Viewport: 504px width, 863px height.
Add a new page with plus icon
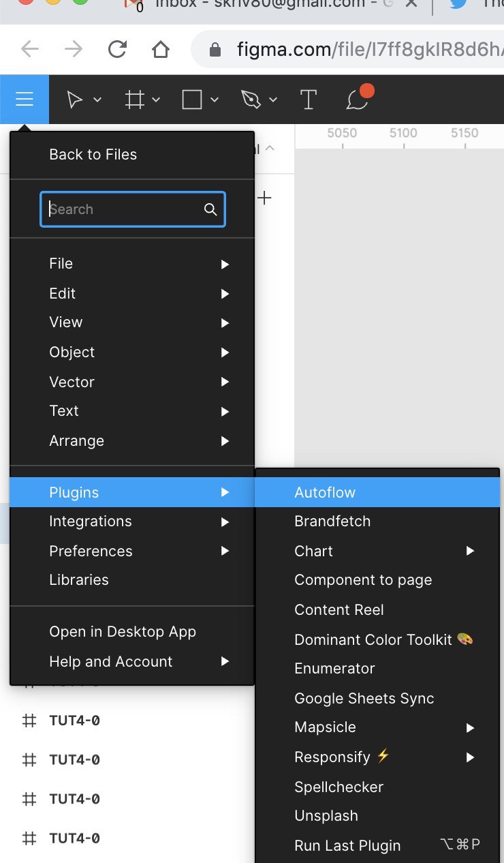coord(264,198)
